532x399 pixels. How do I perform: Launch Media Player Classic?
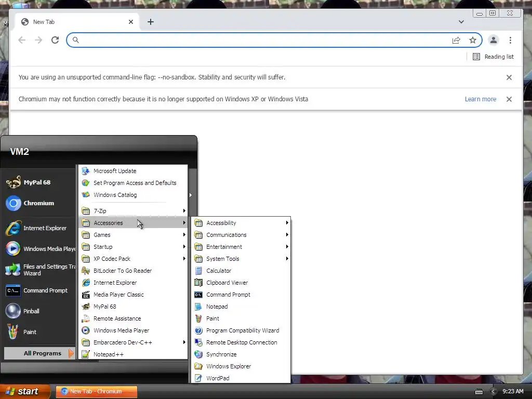coord(133,295)
